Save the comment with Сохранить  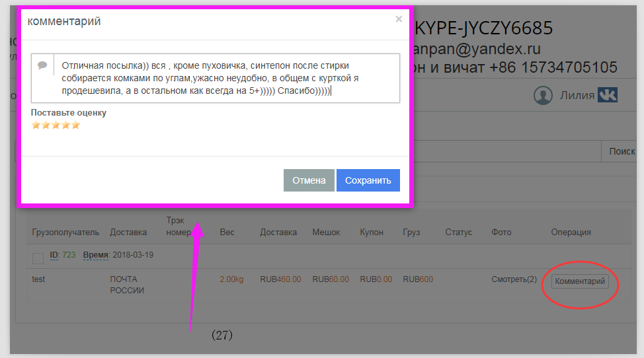pyautogui.click(x=368, y=180)
